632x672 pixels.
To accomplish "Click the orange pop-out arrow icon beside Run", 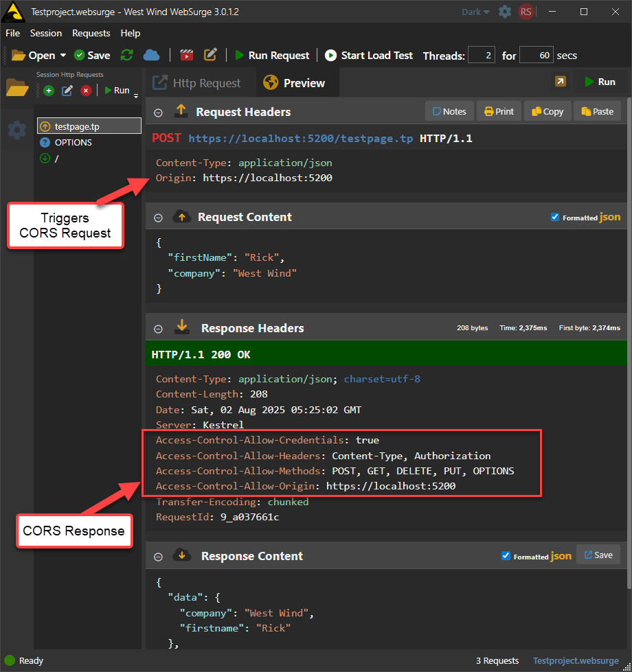I will tap(561, 82).
